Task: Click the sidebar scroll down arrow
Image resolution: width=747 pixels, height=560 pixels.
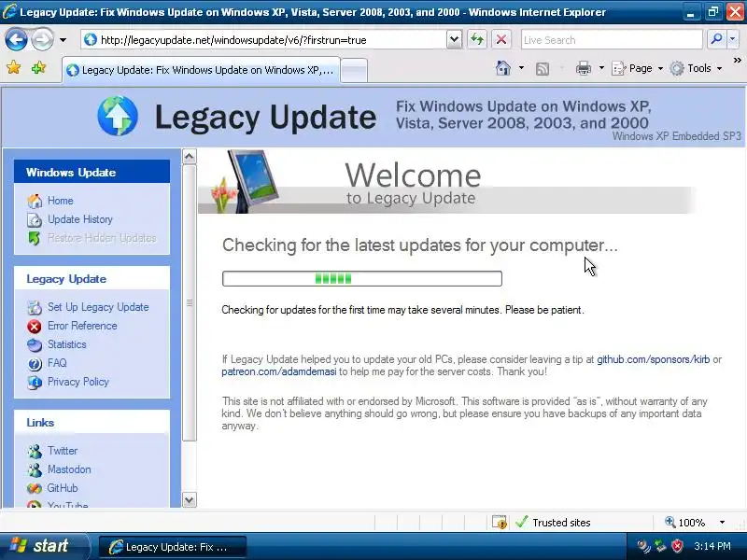Action: click(x=190, y=500)
